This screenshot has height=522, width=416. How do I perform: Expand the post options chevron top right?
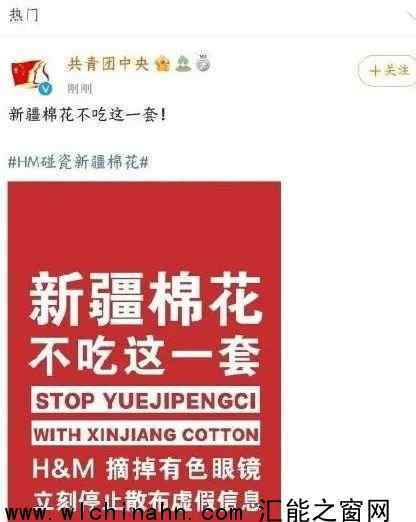411,16
